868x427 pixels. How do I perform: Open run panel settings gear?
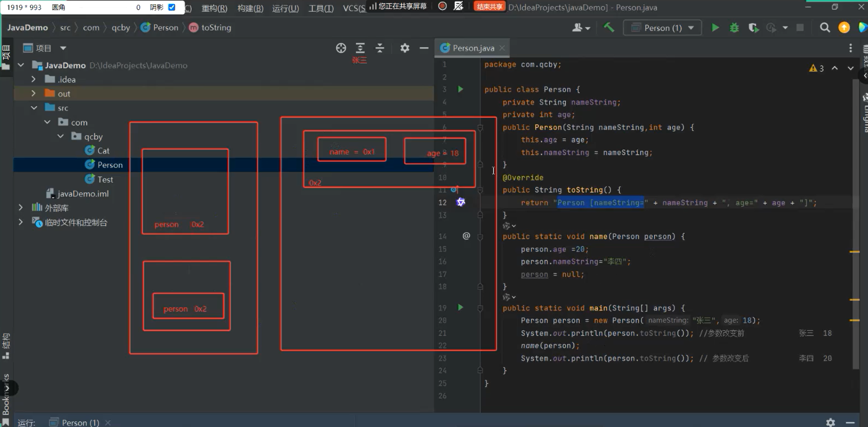[830, 422]
